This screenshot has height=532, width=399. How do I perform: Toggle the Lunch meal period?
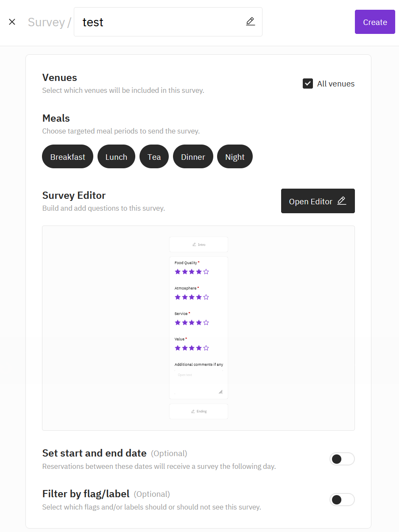116,157
